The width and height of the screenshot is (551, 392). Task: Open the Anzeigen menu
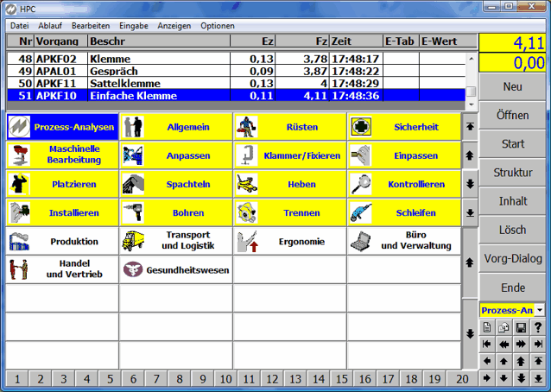pyautogui.click(x=174, y=26)
